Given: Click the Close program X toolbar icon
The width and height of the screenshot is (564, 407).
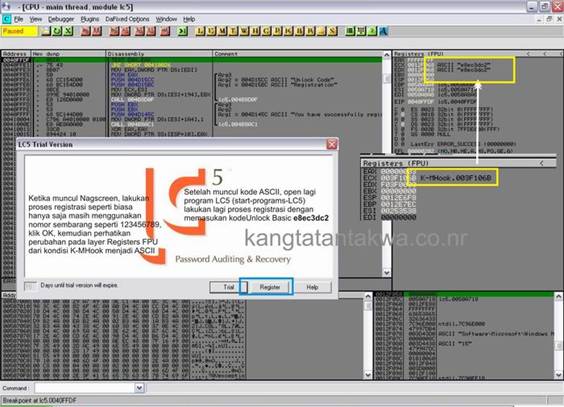Looking at the screenshot, I should click(68, 31).
